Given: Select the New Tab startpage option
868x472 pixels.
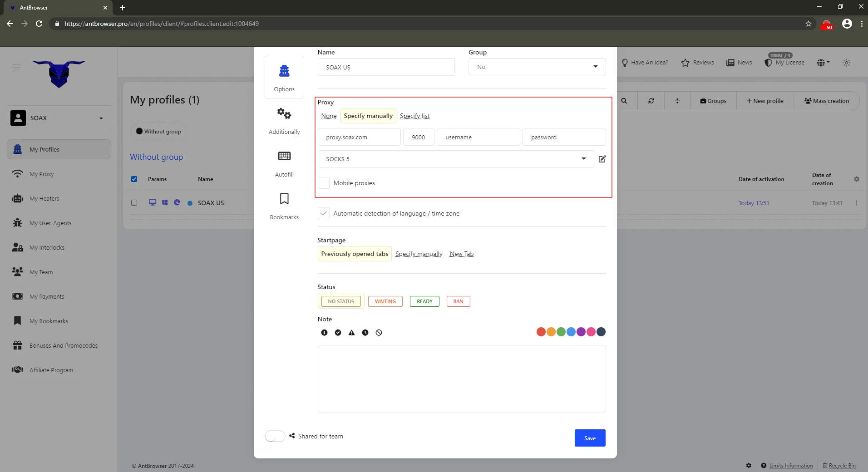Looking at the screenshot, I should point(461,254).
